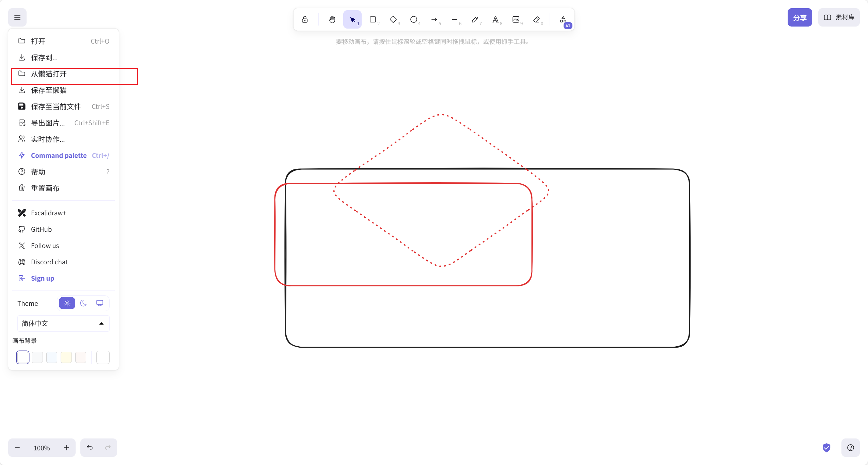Choose 保存至懒猫 menu entry
Screen dimensions: 868x465
click(63, 90)
